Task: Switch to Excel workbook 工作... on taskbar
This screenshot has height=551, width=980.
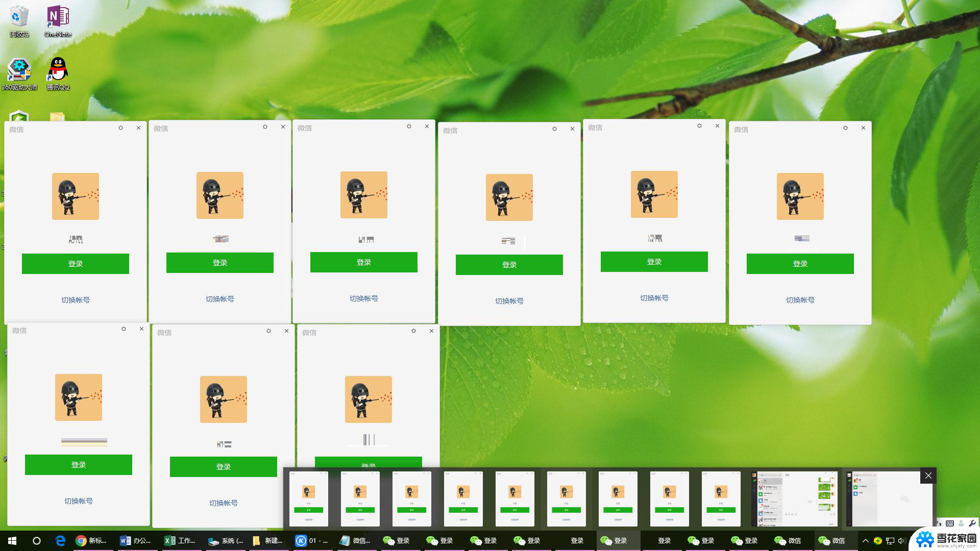Action: click(x=180, y=541)
